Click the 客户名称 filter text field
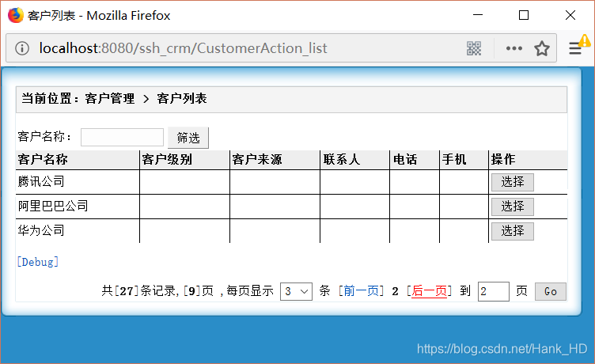The height and width of the screenshot is (364, 595). click(x=122, y=137)
